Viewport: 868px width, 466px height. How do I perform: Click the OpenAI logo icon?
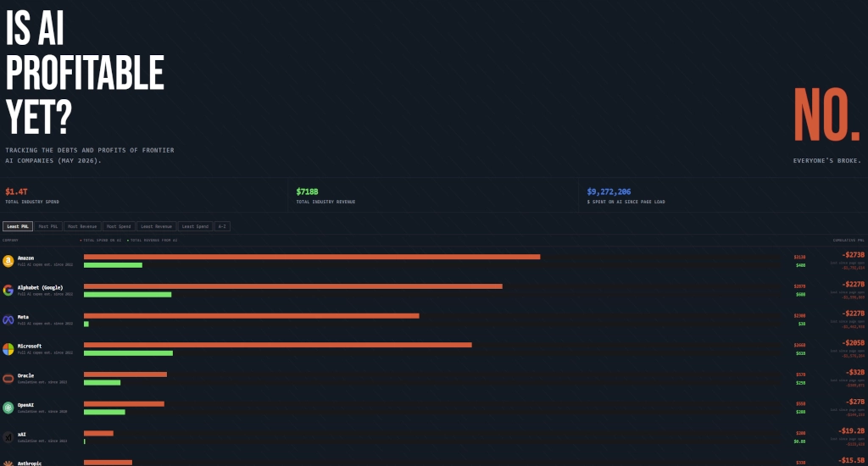tap(8, 408)
